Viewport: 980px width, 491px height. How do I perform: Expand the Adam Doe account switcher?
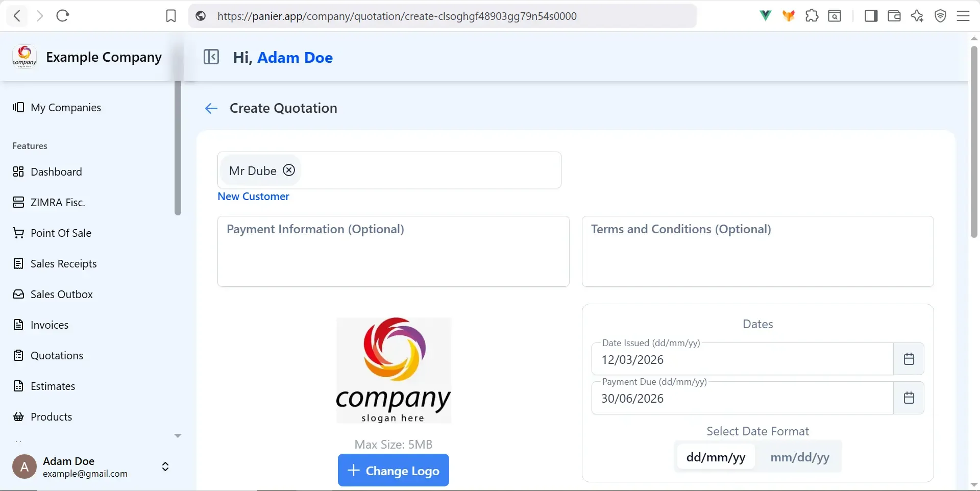click(165, 467)
